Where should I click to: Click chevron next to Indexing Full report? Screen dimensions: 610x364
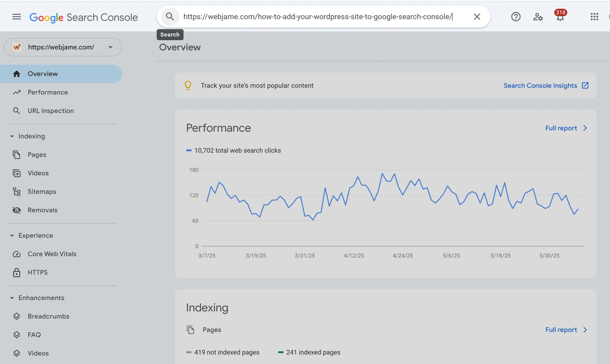[585, 330]
